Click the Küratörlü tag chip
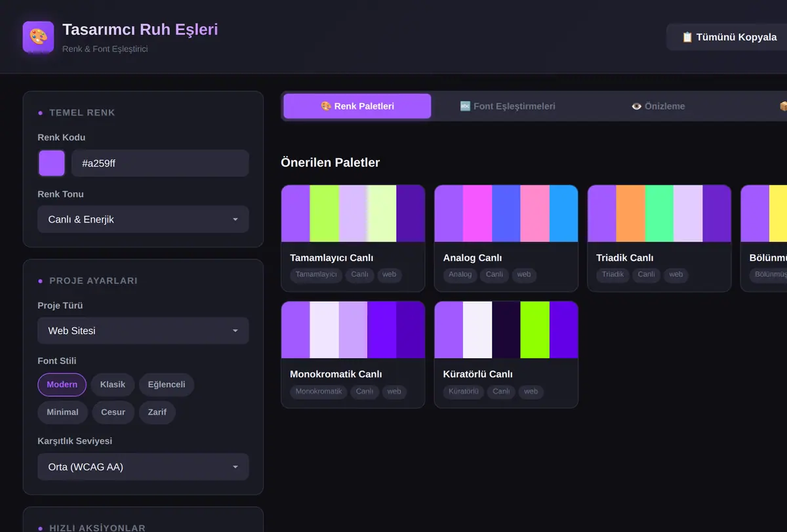Screen dimensions: 787x532 [x=464, y=392]
